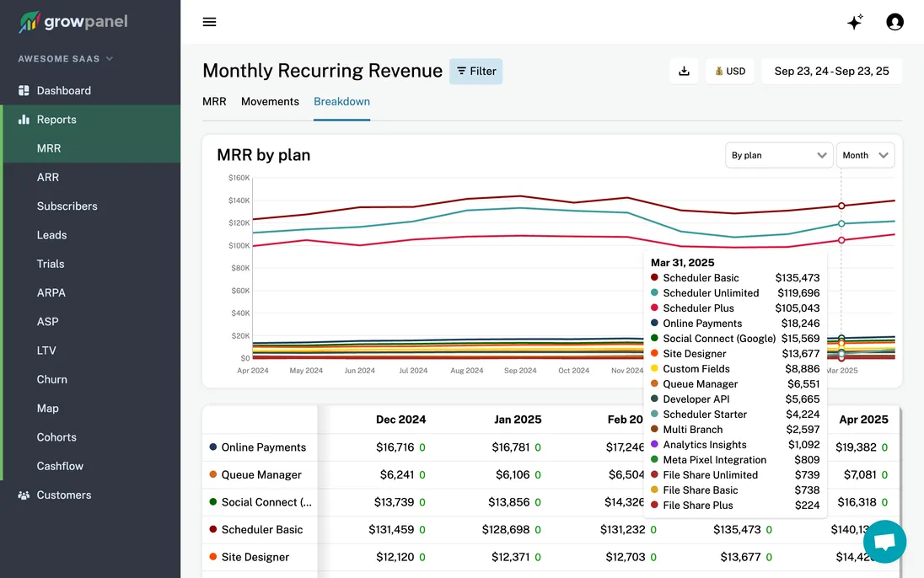Select the Scheduler Basic table row
This screenshot has width=924, height=578.
[261, 529]
